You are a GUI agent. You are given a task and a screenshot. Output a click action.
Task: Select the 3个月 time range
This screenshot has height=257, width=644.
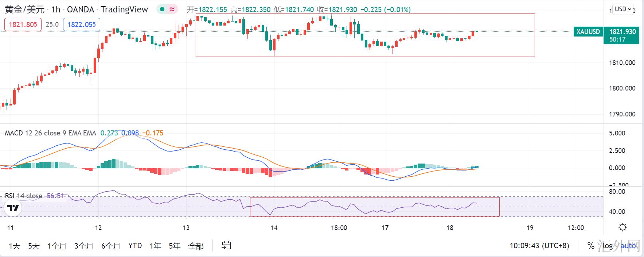(x=83, y=246)
